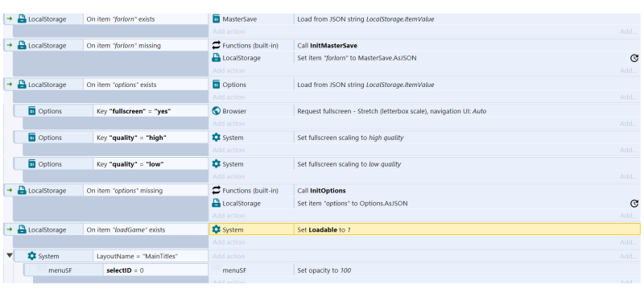This screenshot has height=297, width=644.
Task: Click System gear icon in Set Loadable action
Action: pyautogui.click(x=216, y=229)
